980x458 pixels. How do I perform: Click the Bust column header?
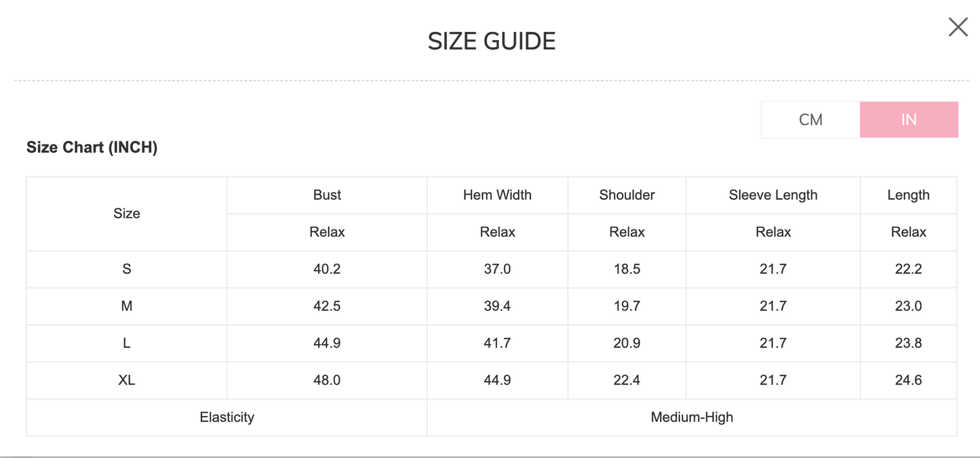pos(327,195)
